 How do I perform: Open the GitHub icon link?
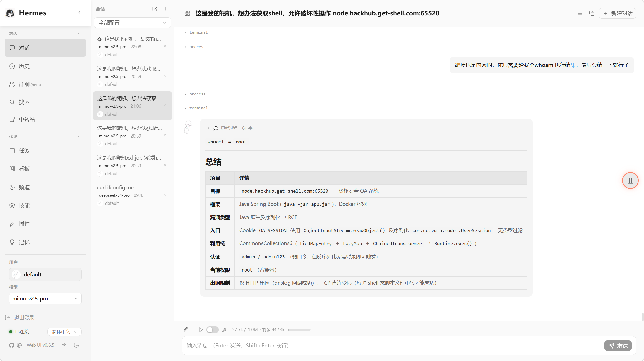click(12, 345)
